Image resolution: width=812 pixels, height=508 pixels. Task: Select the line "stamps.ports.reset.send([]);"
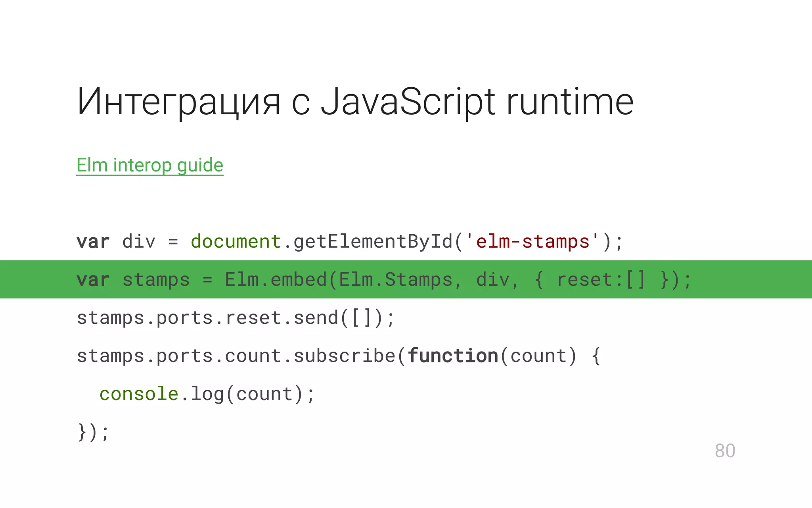pos(236,318)
